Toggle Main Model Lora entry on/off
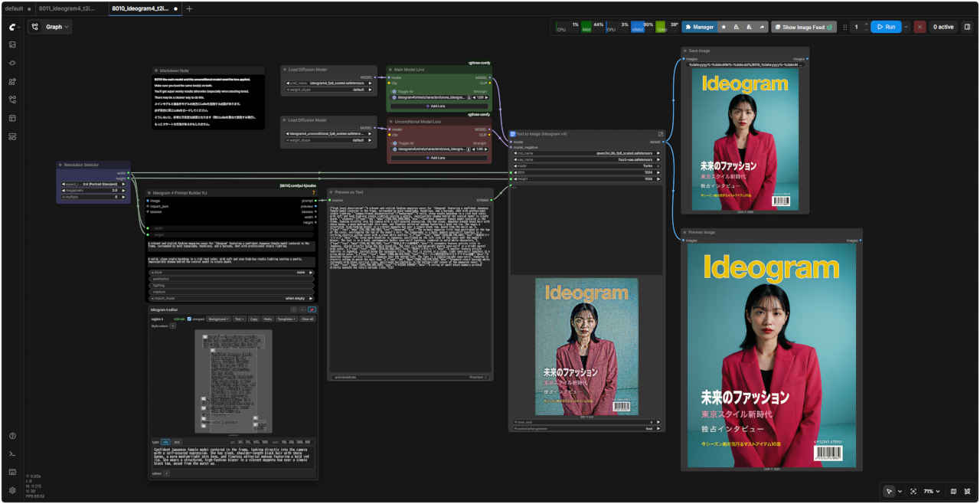980x504 pixels. [x=394, y=97]
